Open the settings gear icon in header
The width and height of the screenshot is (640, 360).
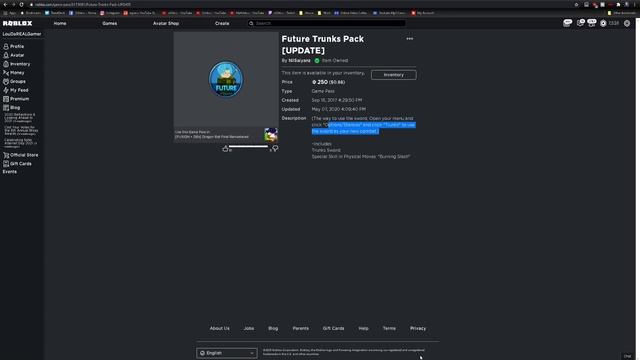click(x=627, y=24)
